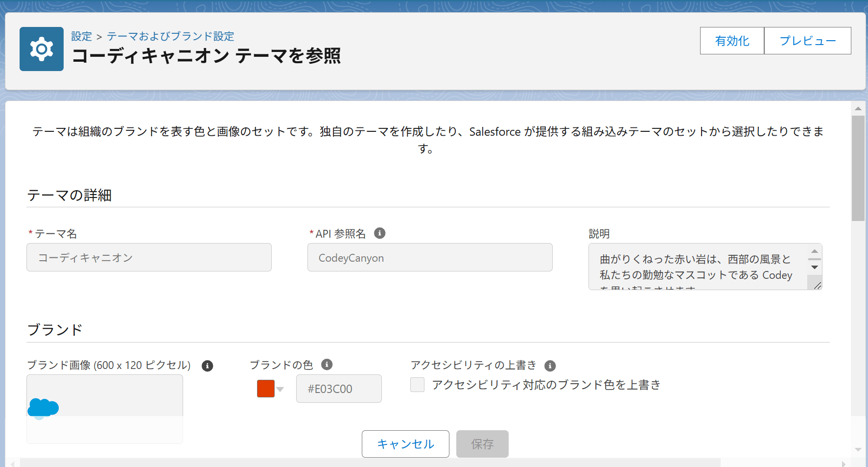The width and height of the screenshot is (868, 467).
Task: Toggle アクセシビリティ対応のブランド色を上書き checkbox
Action: click(x=417, y=385)
